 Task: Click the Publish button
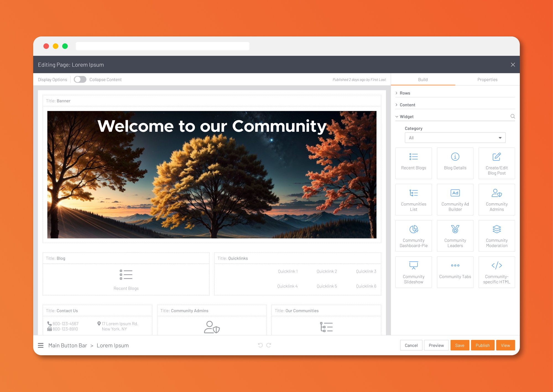click(482, 345)
